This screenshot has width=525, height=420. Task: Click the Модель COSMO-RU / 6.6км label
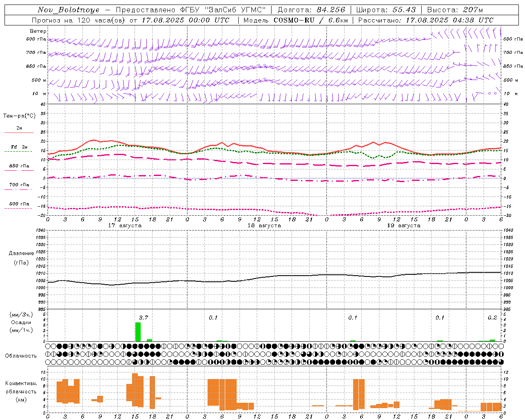point(296,20)
